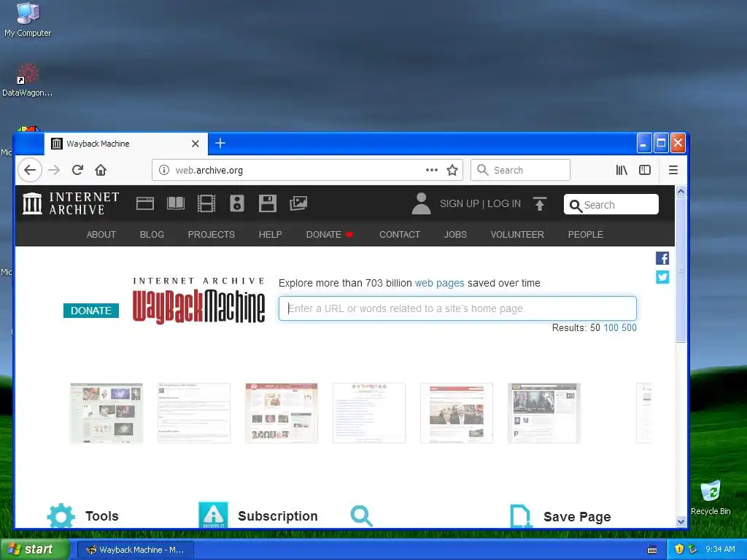Click the Tools gear icon
Screen dimensions: 747x560
[x=61, y=516]
